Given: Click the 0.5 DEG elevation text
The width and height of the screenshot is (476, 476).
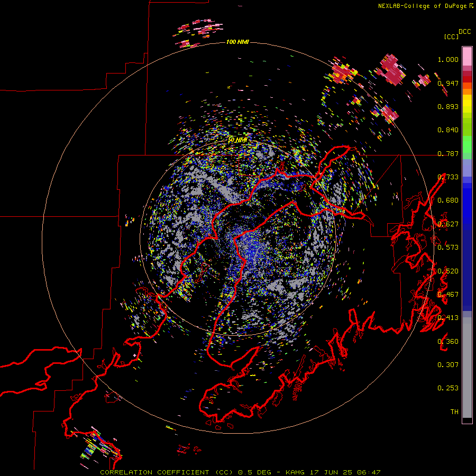Looking at the screenshot, I should pyautogui.click(x=255, y=472).
